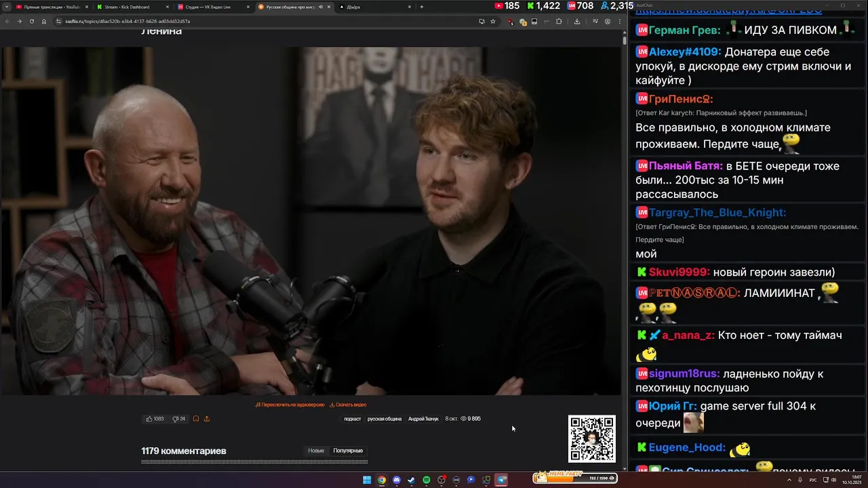The width and height of the screenshot is (868, 488).
Task: Reload the current page
Action: [x=31, y=21]
